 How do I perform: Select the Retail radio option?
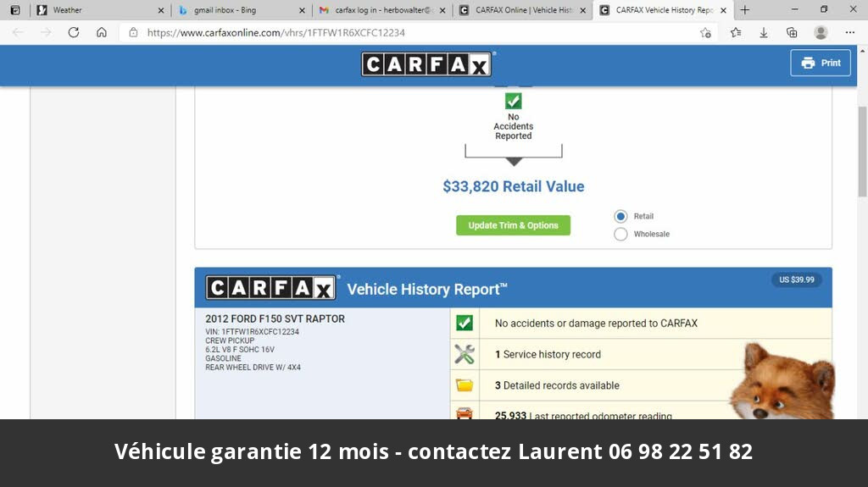[x=620, y=216]
